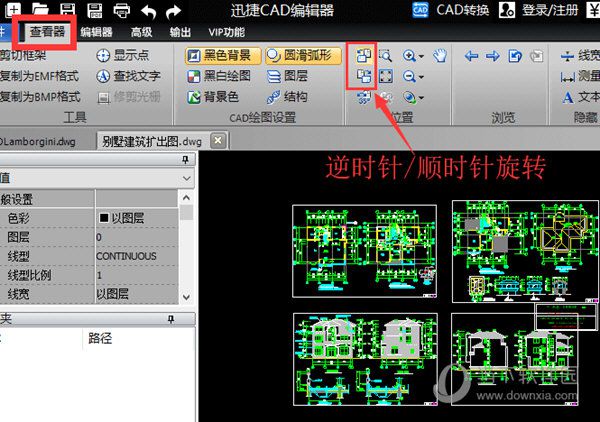The width and height of the screenshot is (600, 422).
Task: Pin the favorites panel
Action: 171,319
